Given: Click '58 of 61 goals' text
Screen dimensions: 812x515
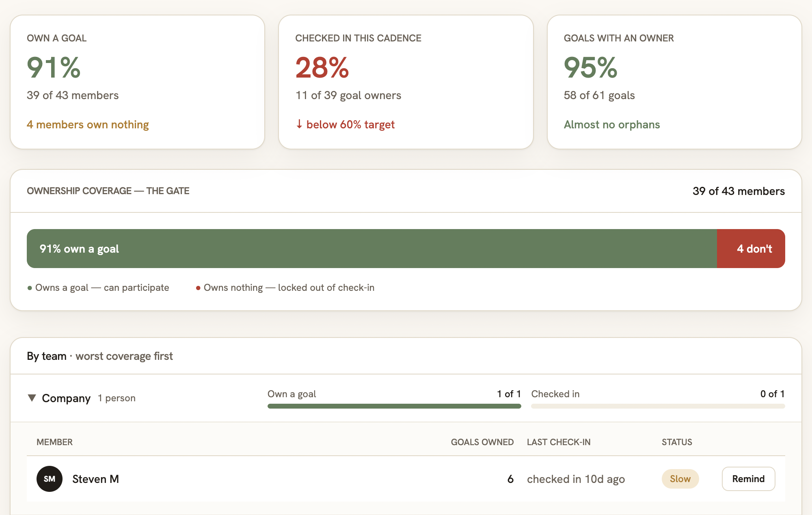Looking at the screenshot, I should click(599, 95).
